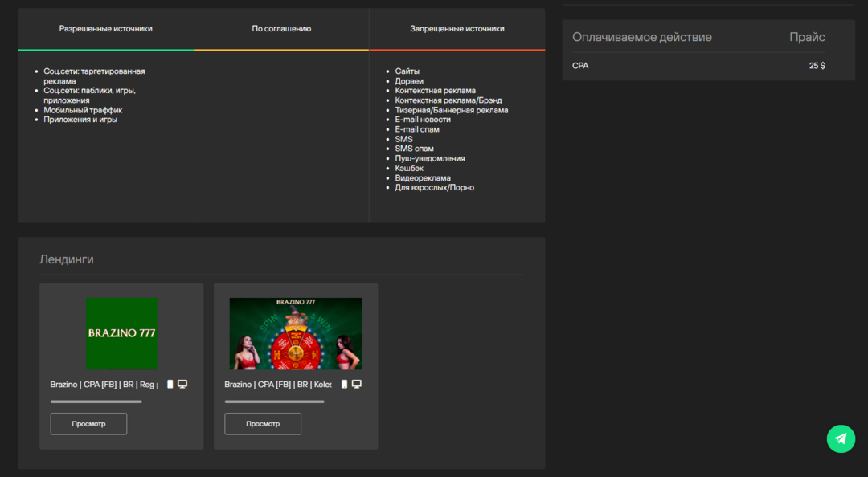Click progress bar under Brazino Koleso landing
Screen dimensions: 868x477
[x=274, y=402]
